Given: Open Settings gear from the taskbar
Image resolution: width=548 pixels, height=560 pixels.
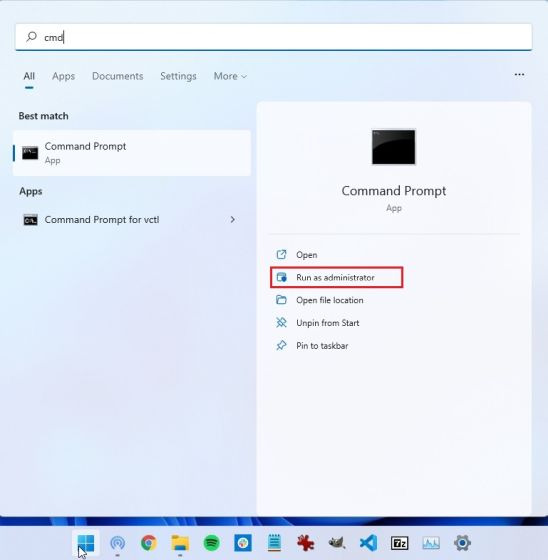Looking at the screenshot, I should pyautogui.click(x=462, y=543).
